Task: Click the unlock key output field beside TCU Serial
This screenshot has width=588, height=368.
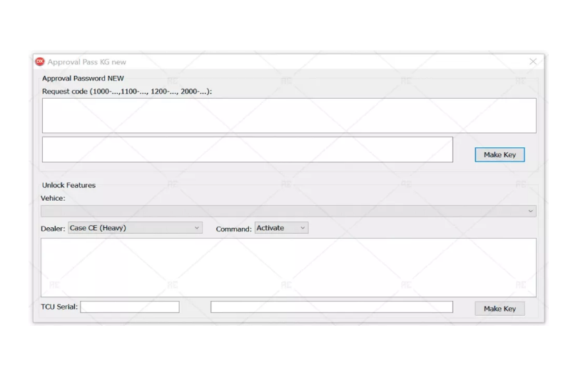Action: pyautogui.click(x=332, y=307)
